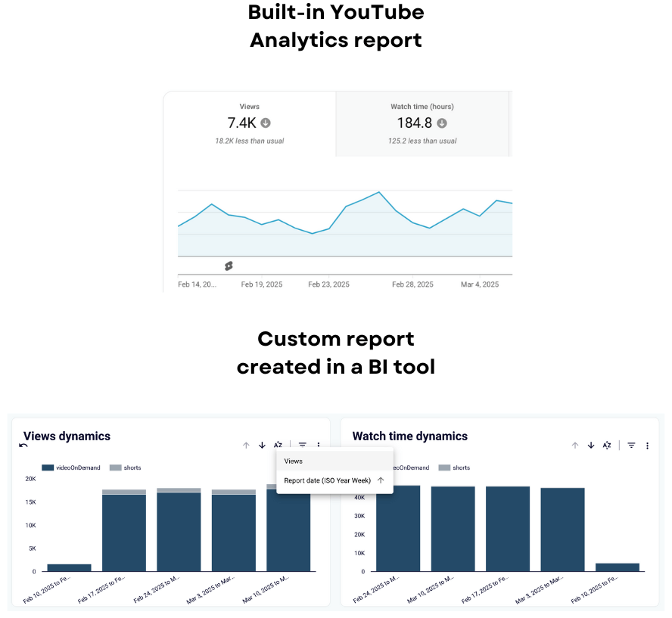Screen dimensions: 672x618
Task: Open the three-dot menu in Watch time dynamics
Action: click(x=647, y=446)
